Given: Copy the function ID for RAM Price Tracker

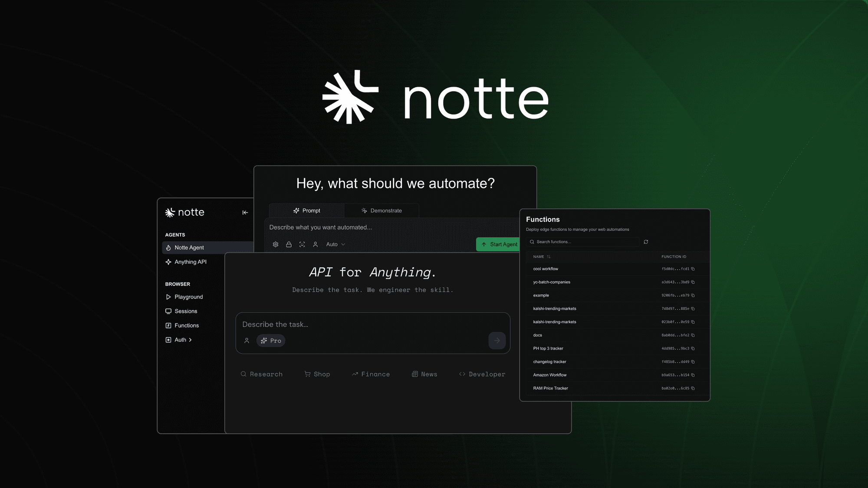Looking at the screenshot, I should click(693, 388).
